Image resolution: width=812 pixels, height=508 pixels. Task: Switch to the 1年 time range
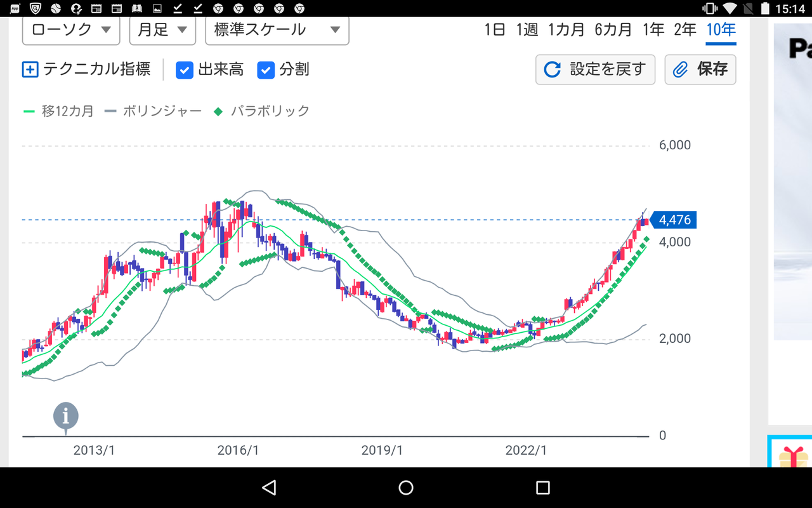pos(653,30)
